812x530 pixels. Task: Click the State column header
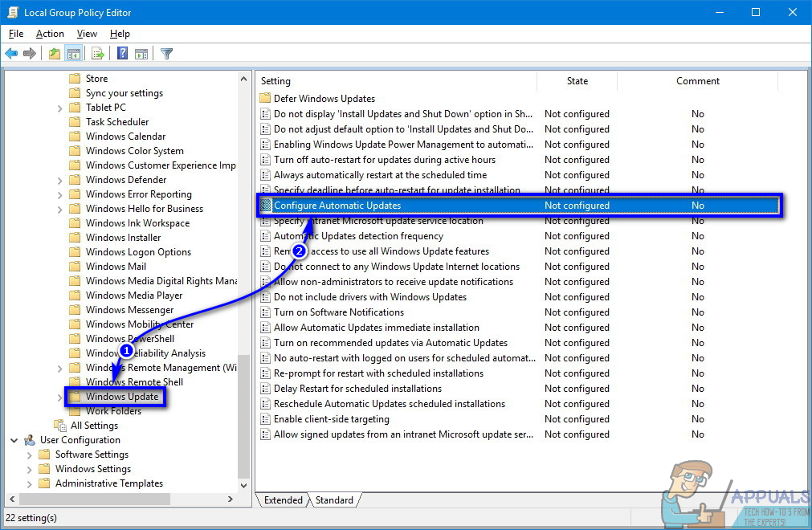point(577,81)
